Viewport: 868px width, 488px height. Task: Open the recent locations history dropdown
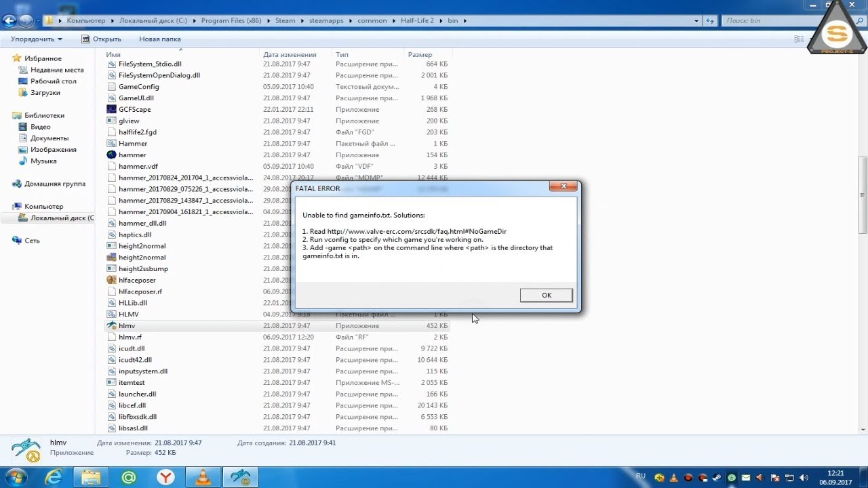click(38, 21)
